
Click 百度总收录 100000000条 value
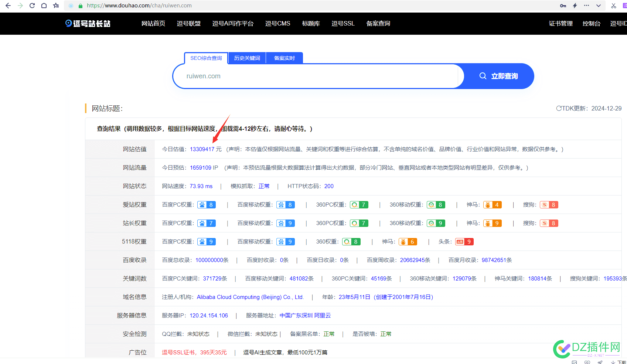(x=212, y=260)
